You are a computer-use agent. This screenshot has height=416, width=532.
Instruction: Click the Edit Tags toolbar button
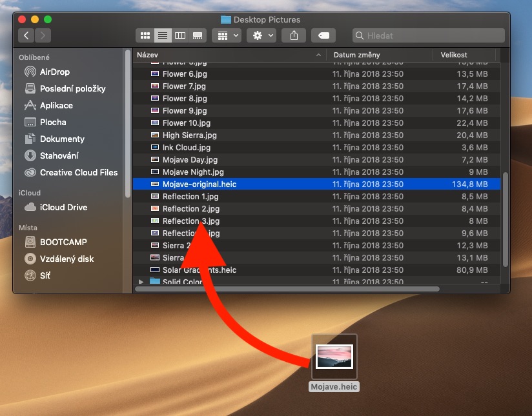pyautogui.click(x=323, y=35)
